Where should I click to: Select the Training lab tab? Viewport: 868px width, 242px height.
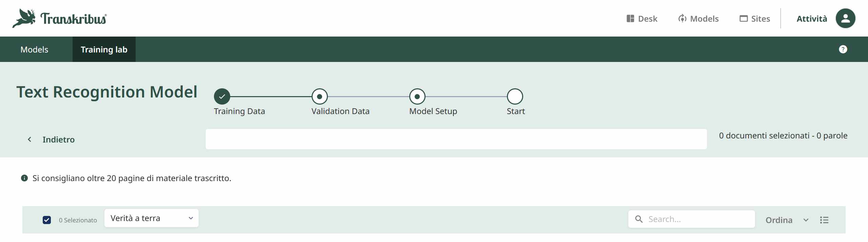tap(104, 49)
